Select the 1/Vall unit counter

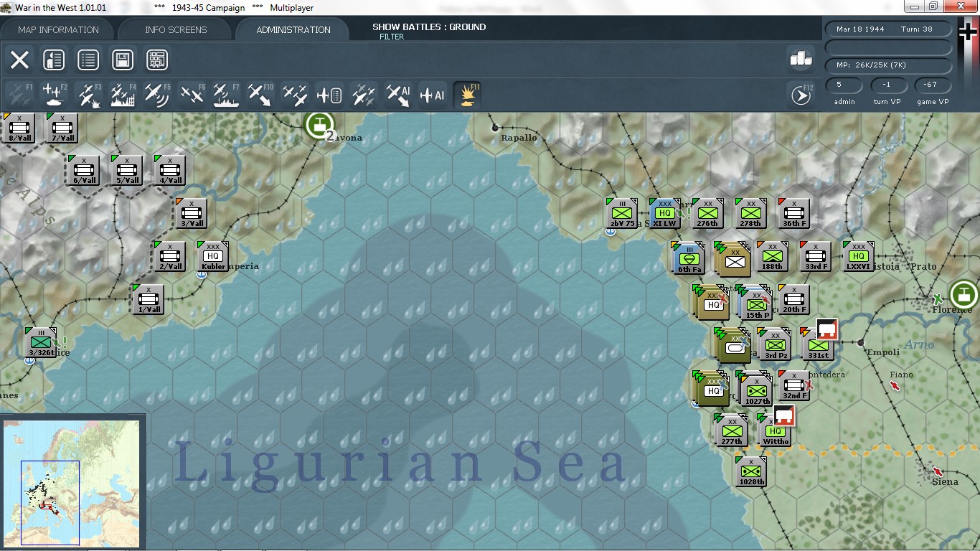tap(149, 300)
